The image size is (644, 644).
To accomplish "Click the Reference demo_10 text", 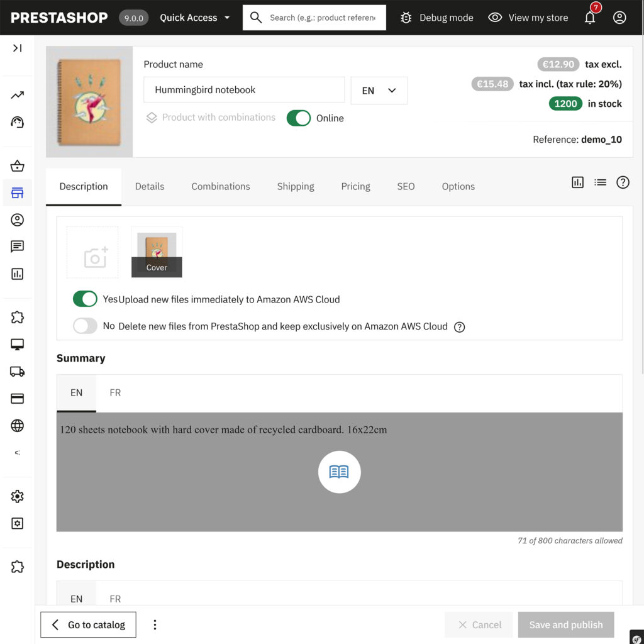I will click(x=577, y=140).
